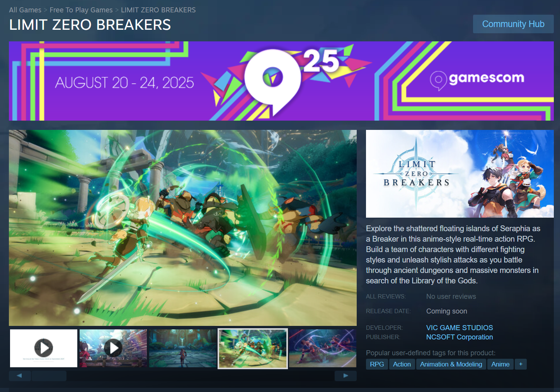Image resolution: width=560 pixels, height=392 pixels.
Task: Click the right arrow of thumbnail strip
Action: (x=346, y=376)
